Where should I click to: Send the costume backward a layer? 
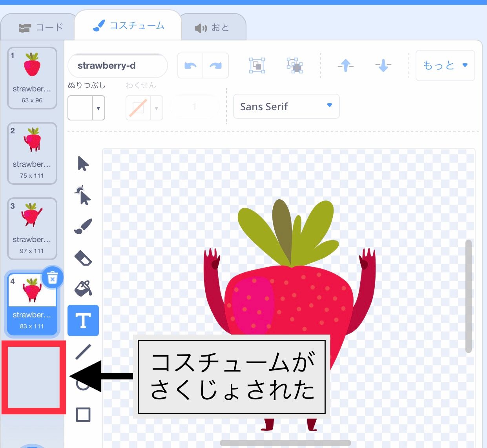pos(383,65)
